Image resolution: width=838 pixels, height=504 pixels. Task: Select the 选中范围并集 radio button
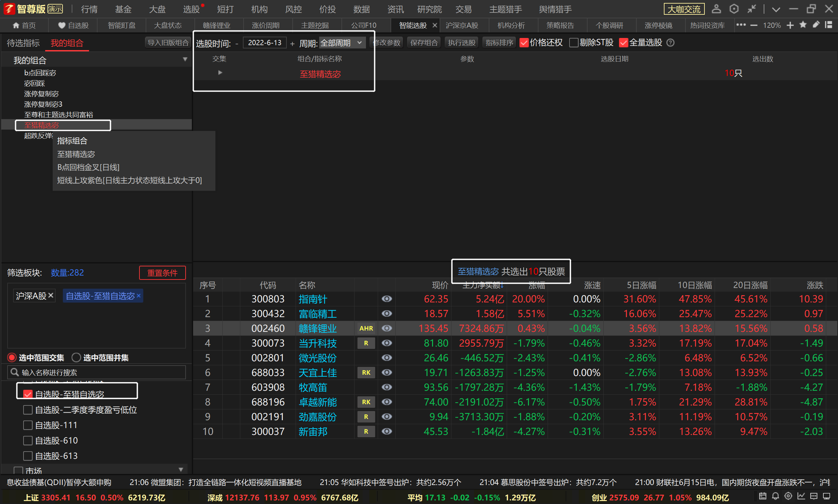[x=76, y=358]
